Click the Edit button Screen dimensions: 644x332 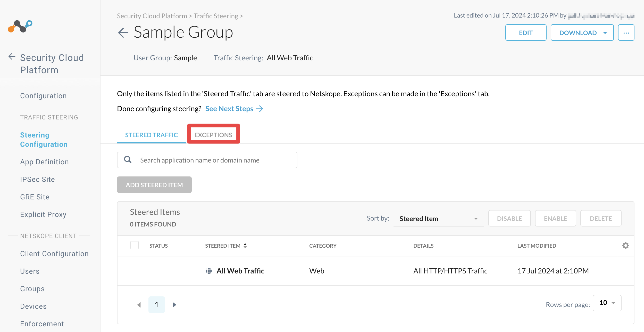[x=526, y=33]
